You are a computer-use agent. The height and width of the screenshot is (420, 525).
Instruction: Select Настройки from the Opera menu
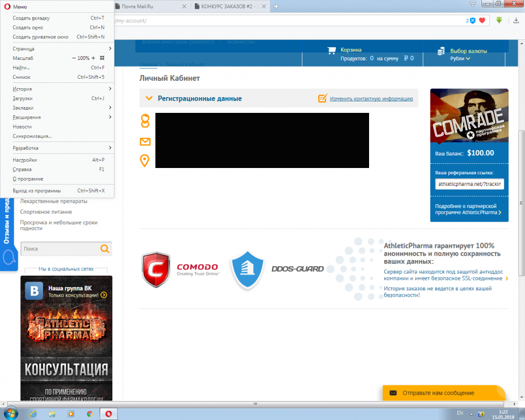25,160
